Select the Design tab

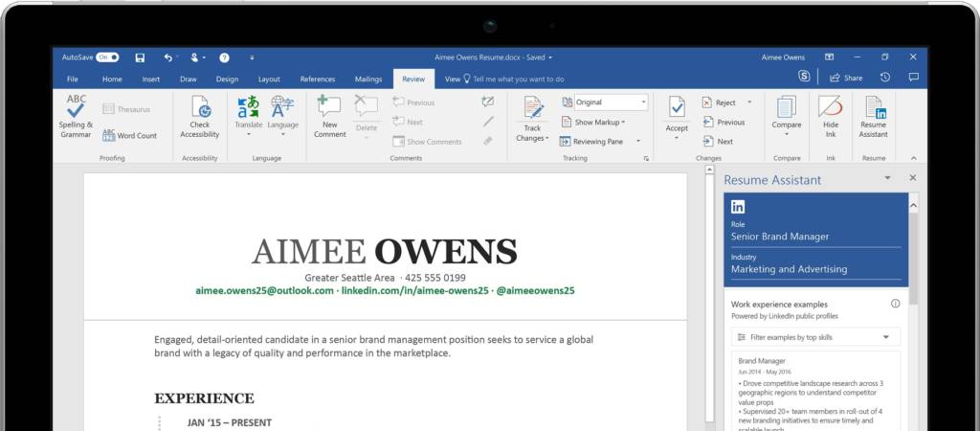tap(227, 79)
